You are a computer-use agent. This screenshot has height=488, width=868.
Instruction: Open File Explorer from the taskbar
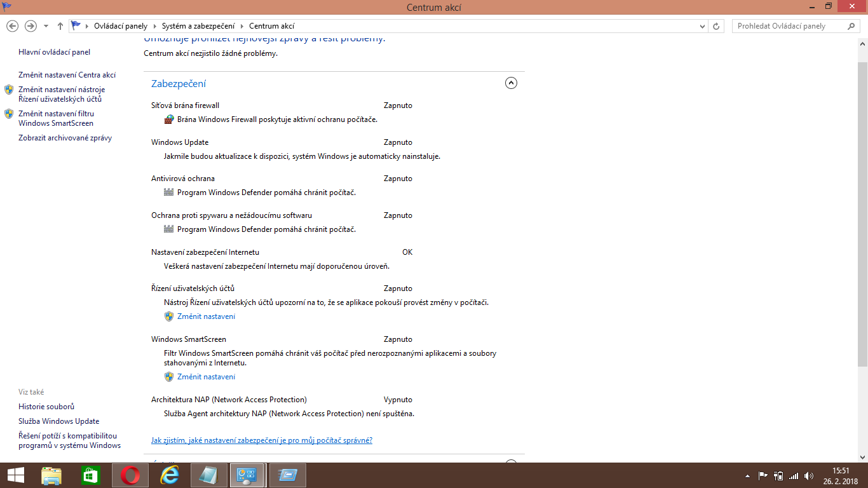(51, 475)
